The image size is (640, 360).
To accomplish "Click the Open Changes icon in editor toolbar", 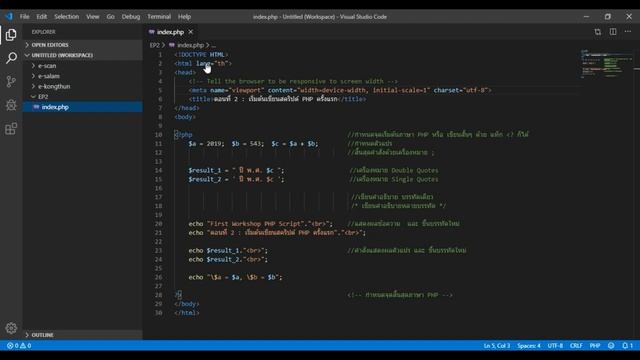I will pos(598,32).
